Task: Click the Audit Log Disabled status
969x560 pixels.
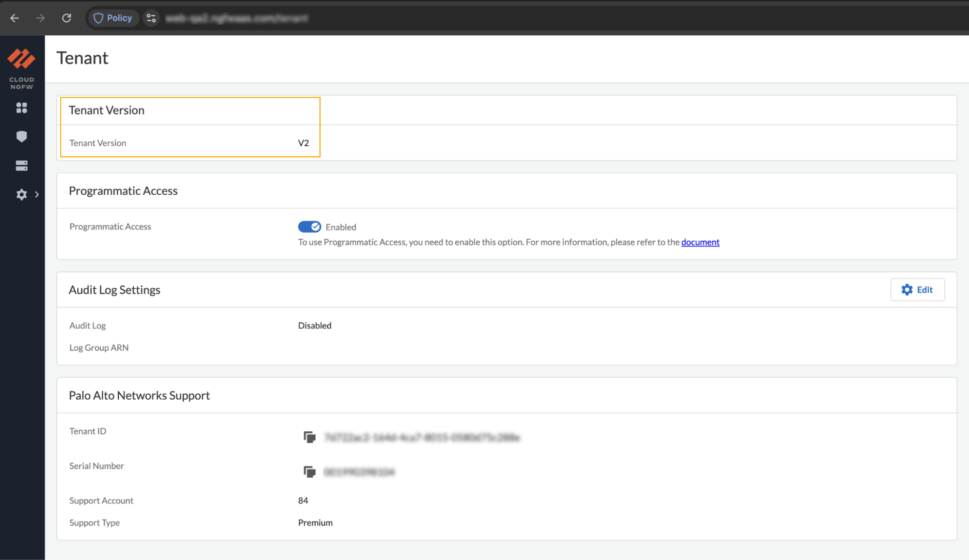Action: click(x=315, y=326)
